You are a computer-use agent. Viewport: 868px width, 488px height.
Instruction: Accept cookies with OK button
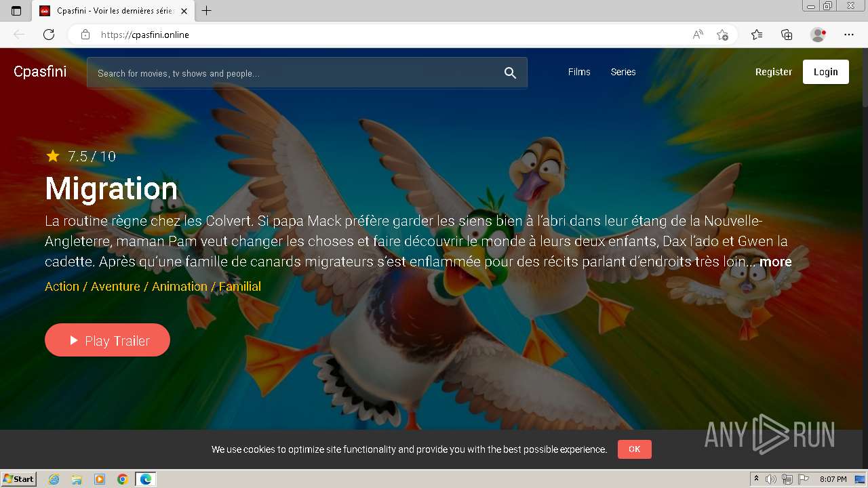(634, 449)
